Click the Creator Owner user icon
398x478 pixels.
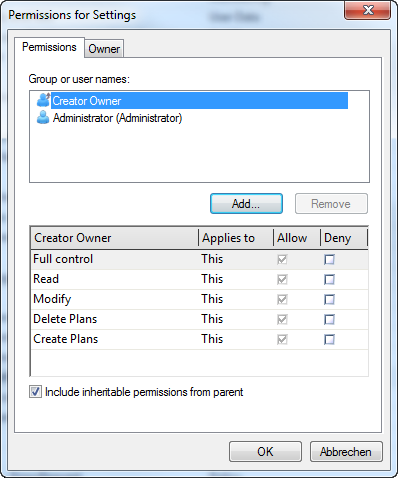coord(43,100)
